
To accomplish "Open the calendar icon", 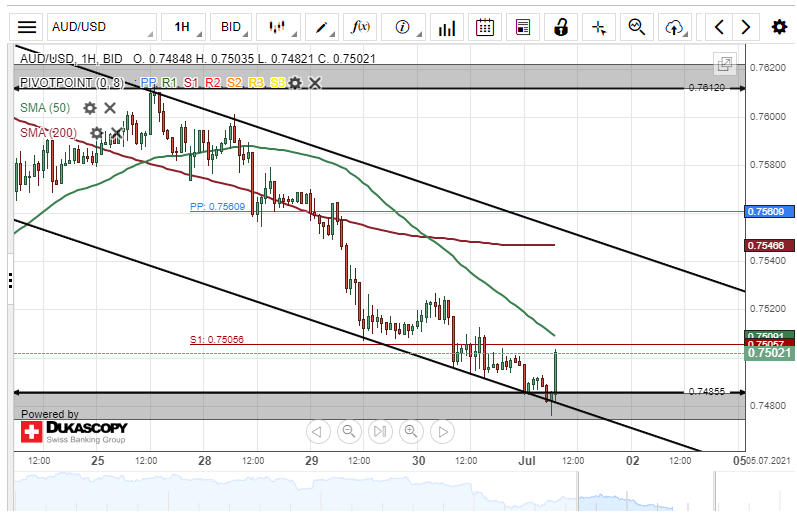I will point(484,27).
